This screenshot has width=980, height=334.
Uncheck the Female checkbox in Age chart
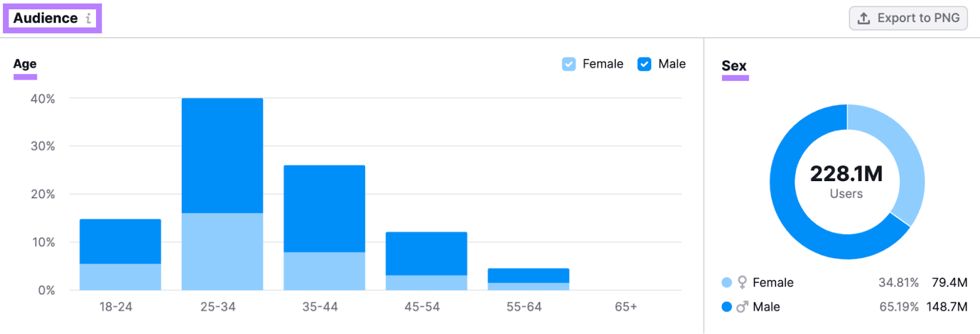(569, 64)
